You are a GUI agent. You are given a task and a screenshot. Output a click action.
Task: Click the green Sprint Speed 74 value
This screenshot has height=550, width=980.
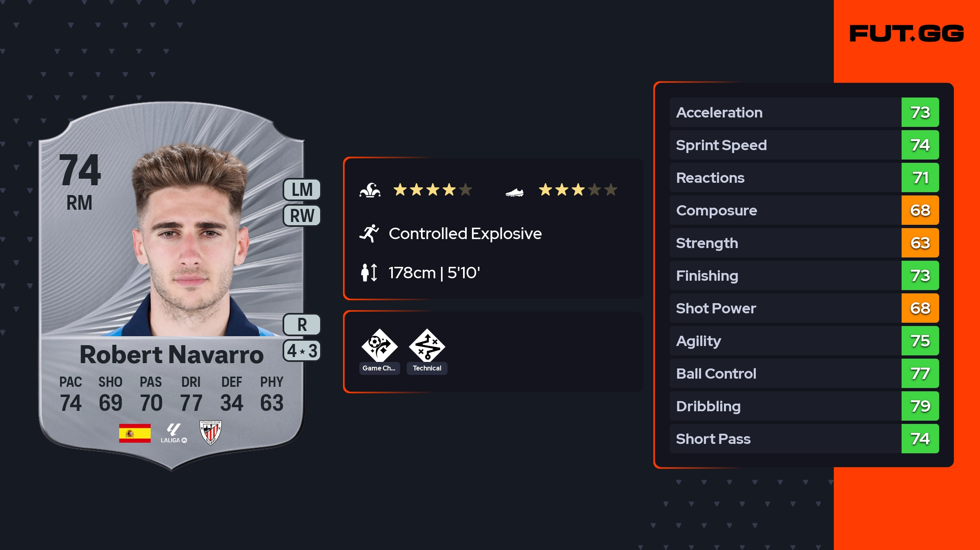click(920, 145)
